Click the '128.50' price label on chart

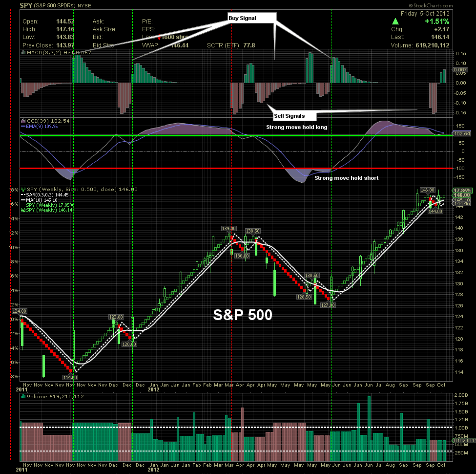(304, 297)
